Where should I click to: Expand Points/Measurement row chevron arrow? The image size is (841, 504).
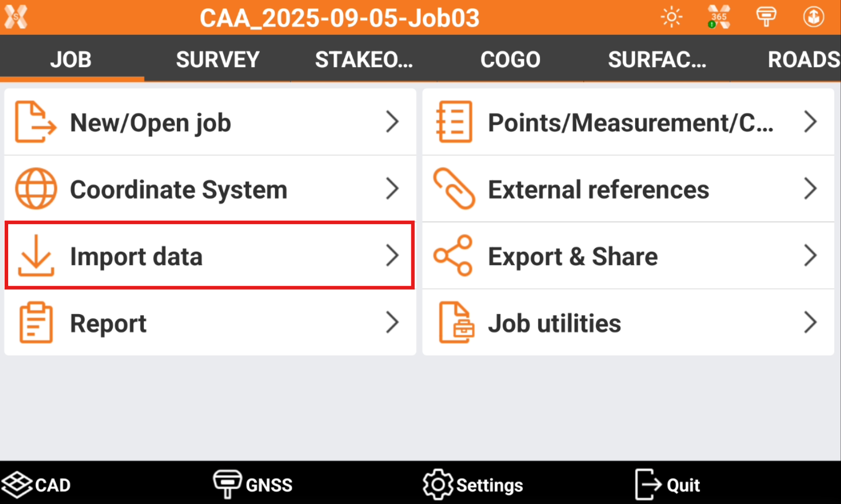pyautogui.click(x=810, y=122)
